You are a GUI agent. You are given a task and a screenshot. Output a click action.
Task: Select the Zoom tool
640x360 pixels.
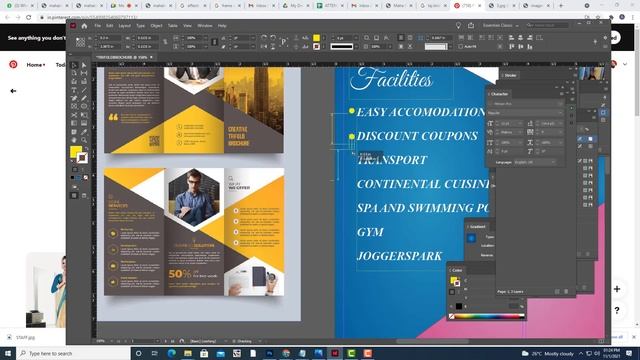[84, 140]
